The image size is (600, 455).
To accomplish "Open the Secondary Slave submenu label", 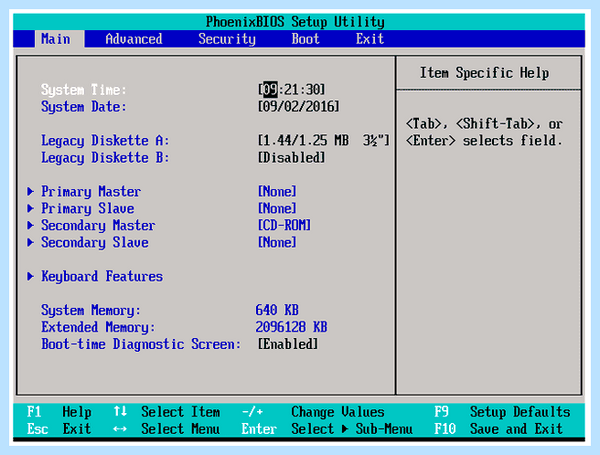I will click(95, 242).
